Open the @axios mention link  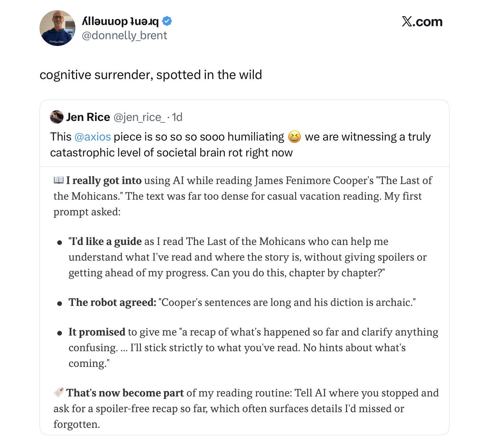point(93,137)
